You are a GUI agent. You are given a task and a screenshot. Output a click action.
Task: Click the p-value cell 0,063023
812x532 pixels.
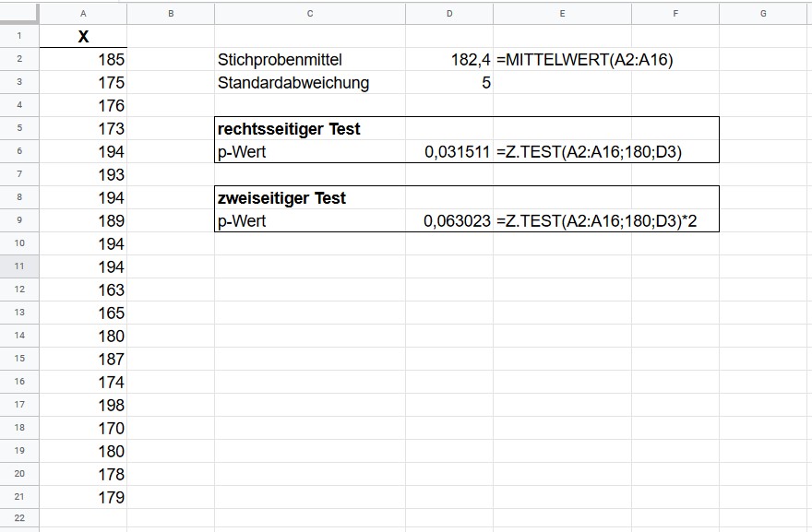click(457, 221)
